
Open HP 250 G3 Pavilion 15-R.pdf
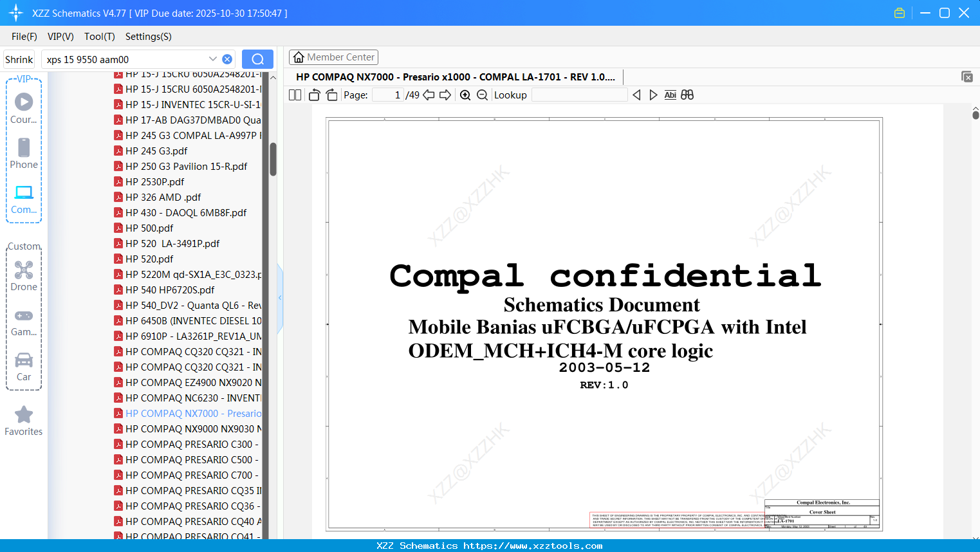tap(180, 167)
